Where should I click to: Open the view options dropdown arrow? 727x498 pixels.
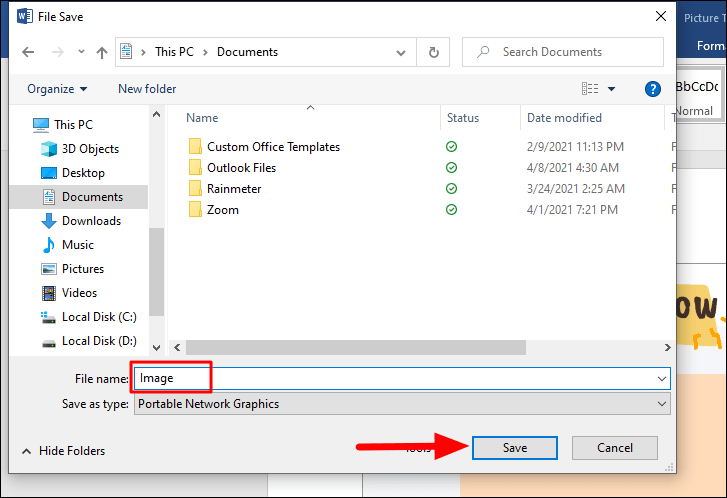pos(612,89)
